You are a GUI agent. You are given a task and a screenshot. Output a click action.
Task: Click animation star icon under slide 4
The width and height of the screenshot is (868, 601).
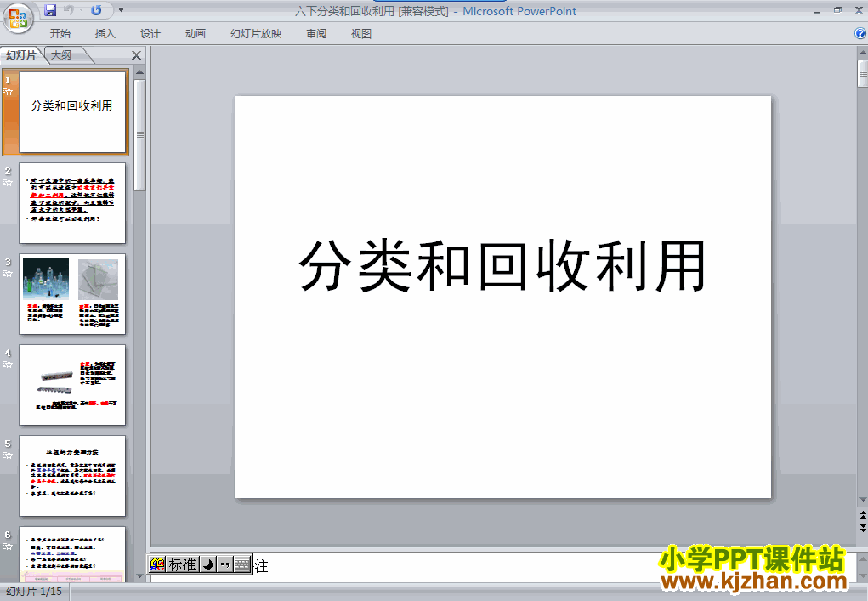point(8,365)
